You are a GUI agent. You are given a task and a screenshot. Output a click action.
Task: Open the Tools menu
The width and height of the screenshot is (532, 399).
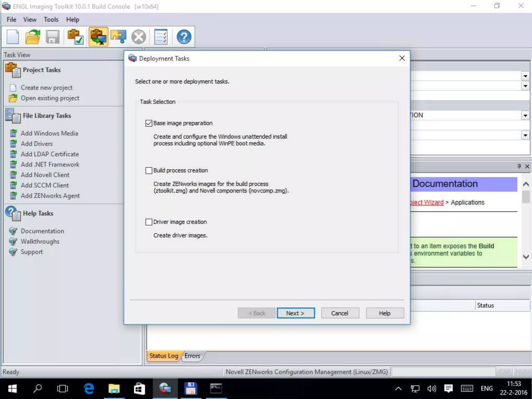51,19
